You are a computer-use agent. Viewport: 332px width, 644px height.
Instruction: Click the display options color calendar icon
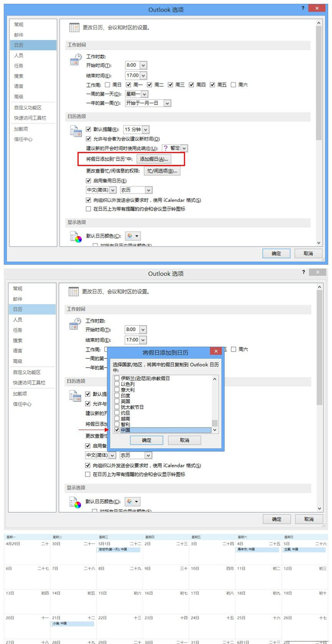pos(76,237)
